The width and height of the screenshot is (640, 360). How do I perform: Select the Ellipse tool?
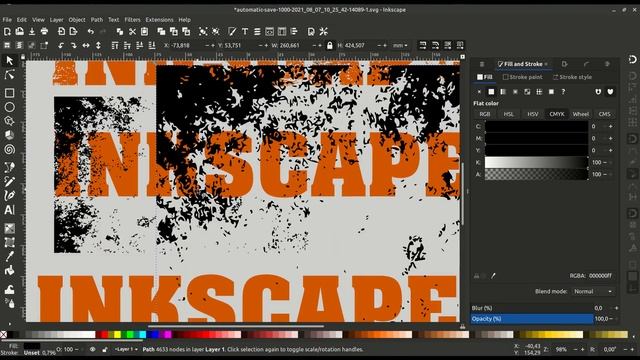click(x=9, y=107)
